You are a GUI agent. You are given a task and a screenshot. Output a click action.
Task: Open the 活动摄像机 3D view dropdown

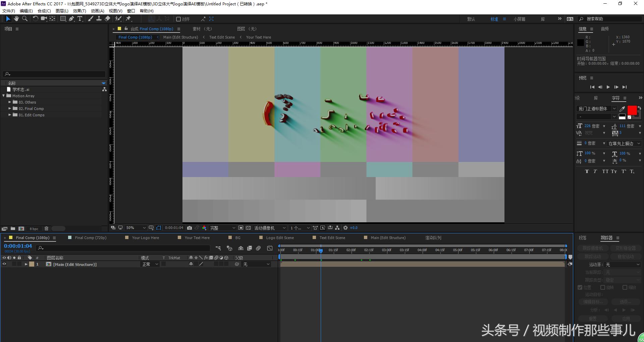(270, 228)
